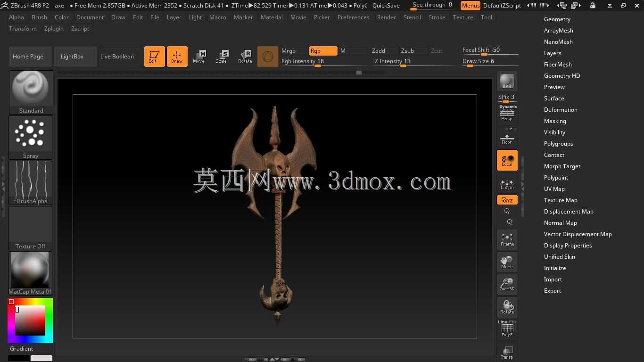Toggle Mrgb material and color mode

293,51
